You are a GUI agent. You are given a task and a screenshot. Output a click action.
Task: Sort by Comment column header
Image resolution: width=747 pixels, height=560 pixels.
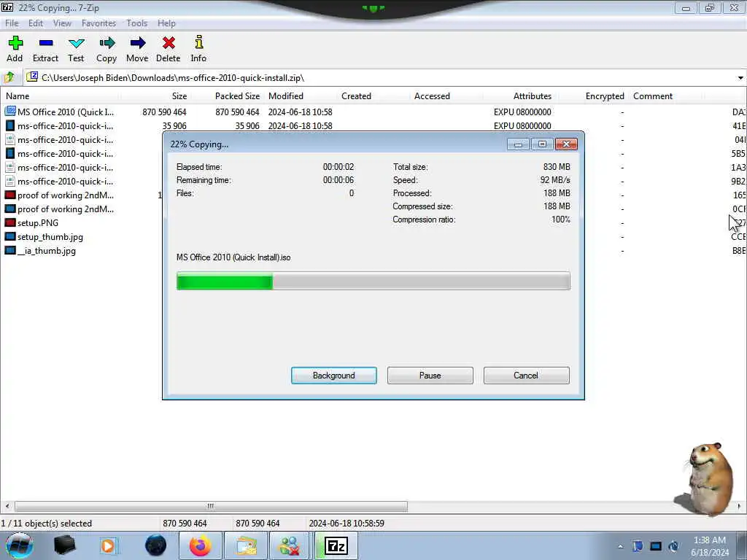[665, 96]
